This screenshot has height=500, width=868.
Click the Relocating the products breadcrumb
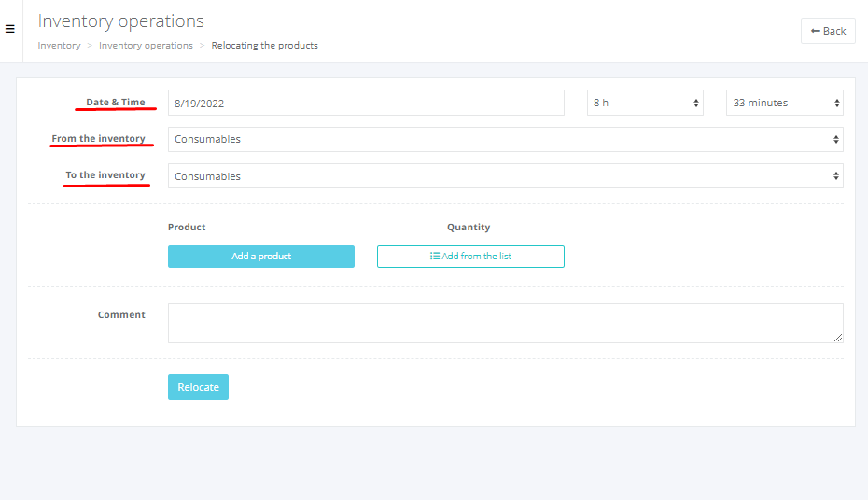tap(264, 46)
